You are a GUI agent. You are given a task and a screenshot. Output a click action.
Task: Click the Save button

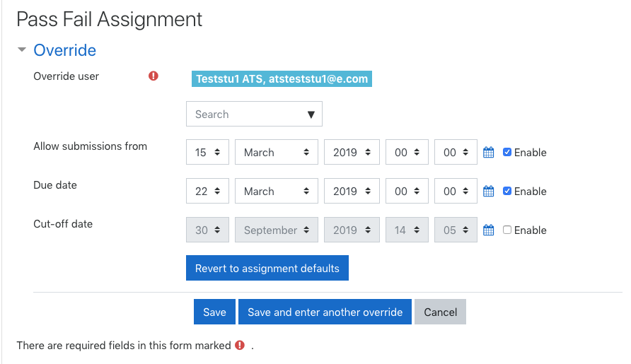point(214,312)
